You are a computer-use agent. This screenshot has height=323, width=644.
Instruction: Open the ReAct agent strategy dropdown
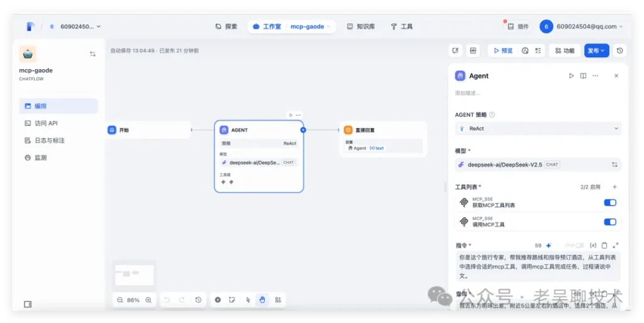(538, 128)
